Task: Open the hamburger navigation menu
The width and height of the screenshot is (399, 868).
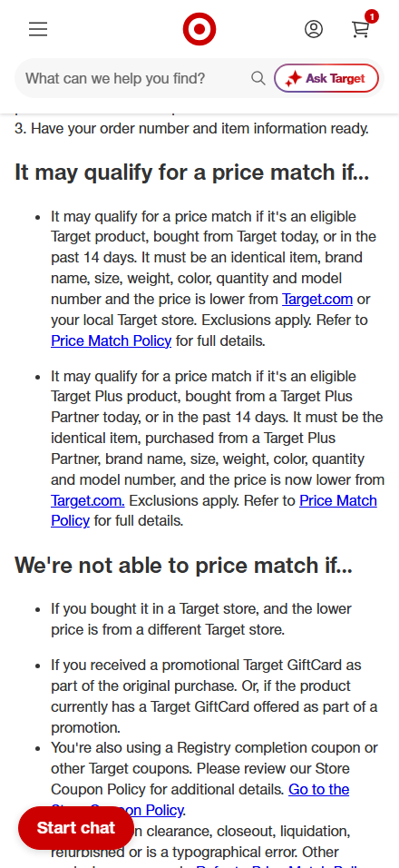Action: (38, 29)
